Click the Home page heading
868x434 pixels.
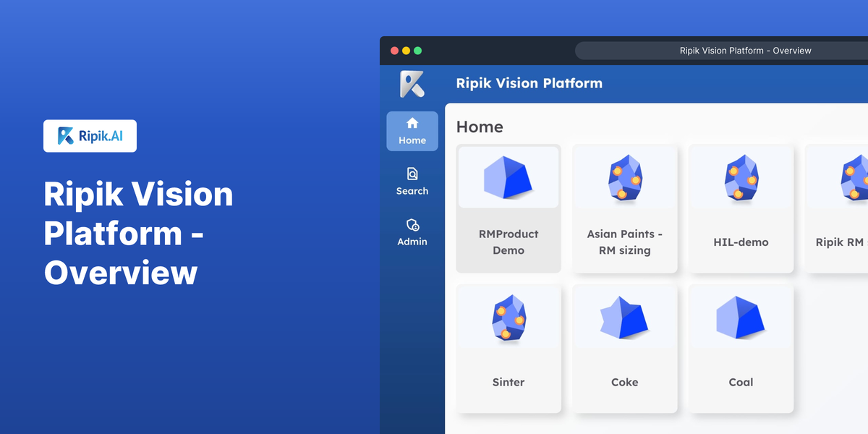[480, 127]
